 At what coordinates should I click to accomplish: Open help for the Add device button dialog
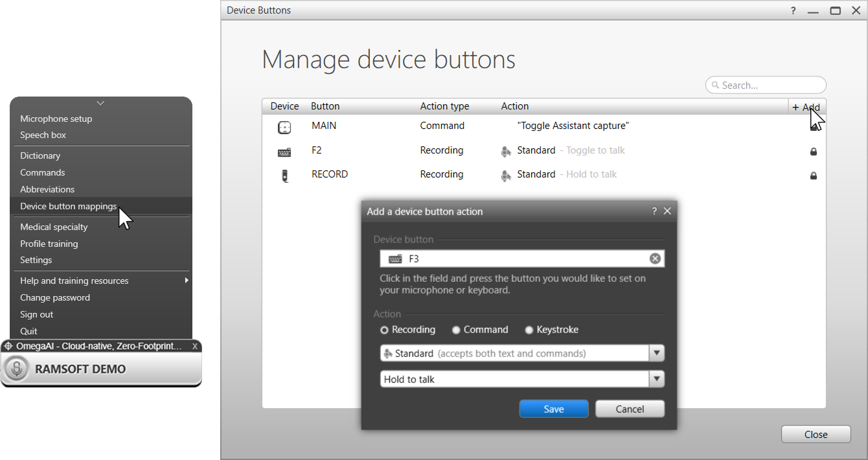tap(654, 211)
